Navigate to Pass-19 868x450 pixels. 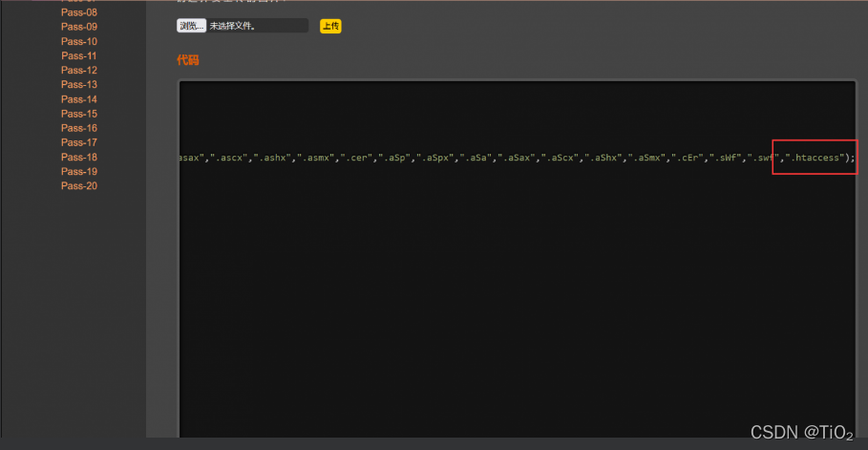point(79,171)
